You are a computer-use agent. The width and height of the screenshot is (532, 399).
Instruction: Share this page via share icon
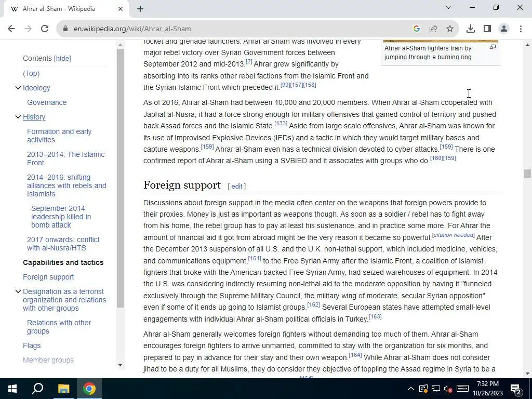tap(433, 29)
